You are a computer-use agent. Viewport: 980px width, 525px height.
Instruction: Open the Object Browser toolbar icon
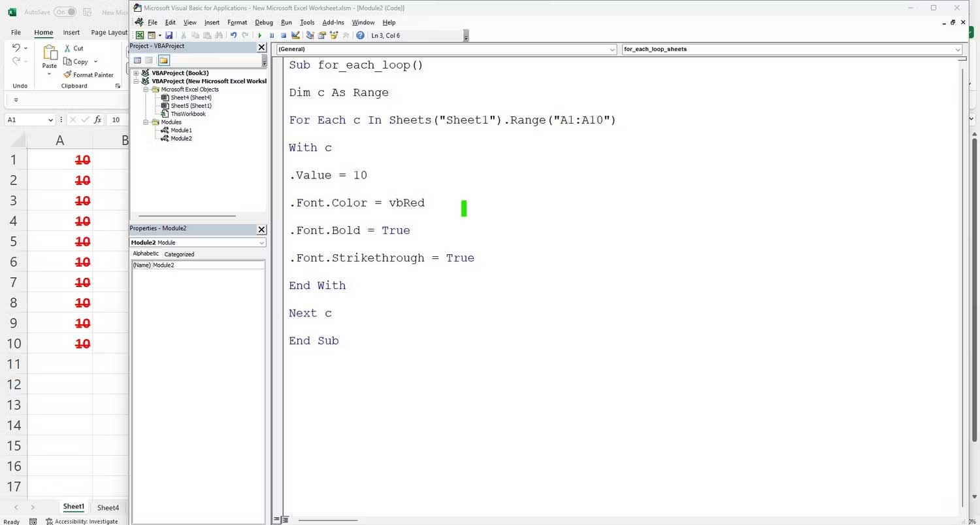tap(334, 35)
